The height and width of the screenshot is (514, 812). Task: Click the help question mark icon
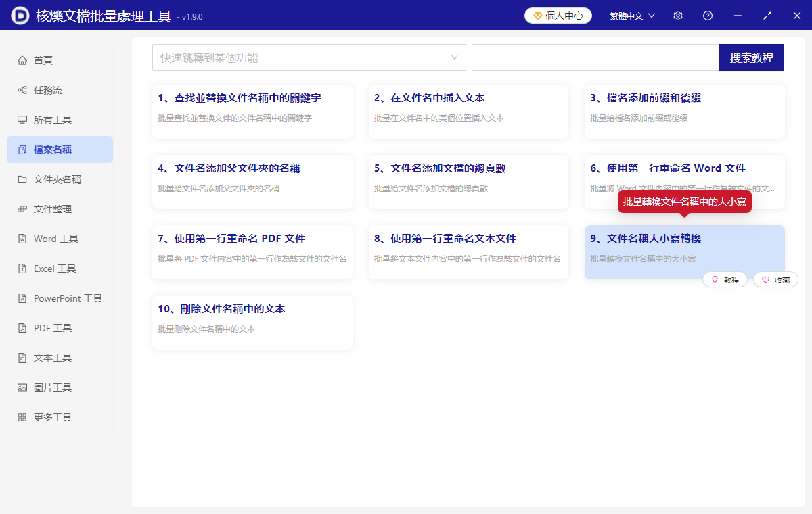point(707,15)
